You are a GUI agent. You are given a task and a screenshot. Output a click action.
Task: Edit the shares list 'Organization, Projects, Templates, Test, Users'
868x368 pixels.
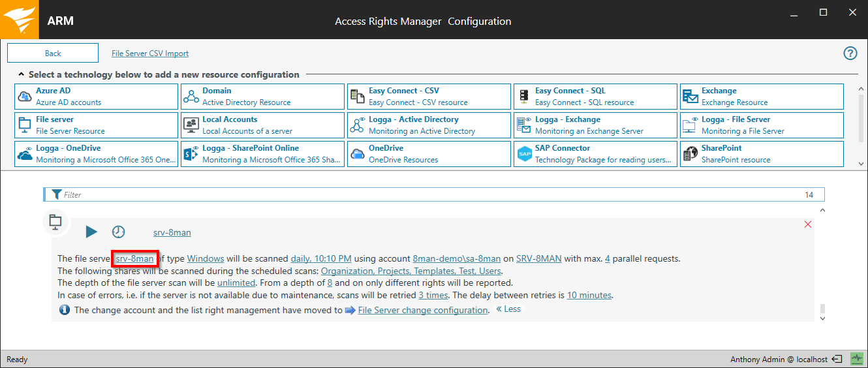[411, 271]
